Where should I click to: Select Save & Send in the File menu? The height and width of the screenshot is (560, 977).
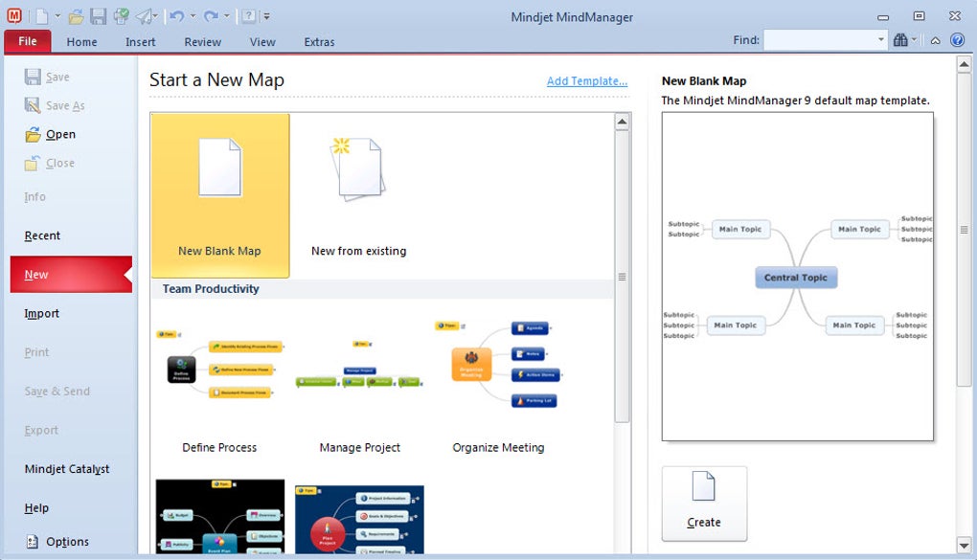click(57, 392)
